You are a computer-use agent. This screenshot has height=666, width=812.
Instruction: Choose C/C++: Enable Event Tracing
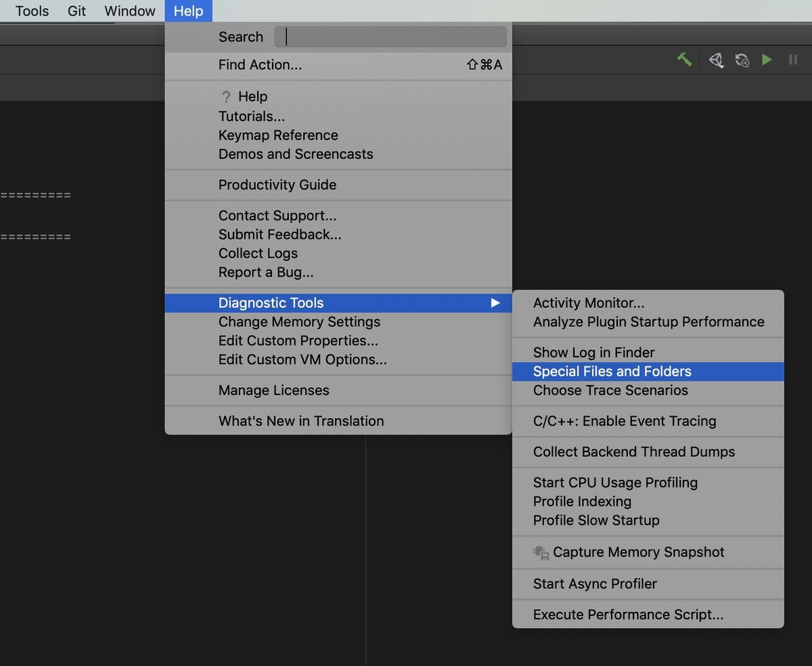pos(648,421)
